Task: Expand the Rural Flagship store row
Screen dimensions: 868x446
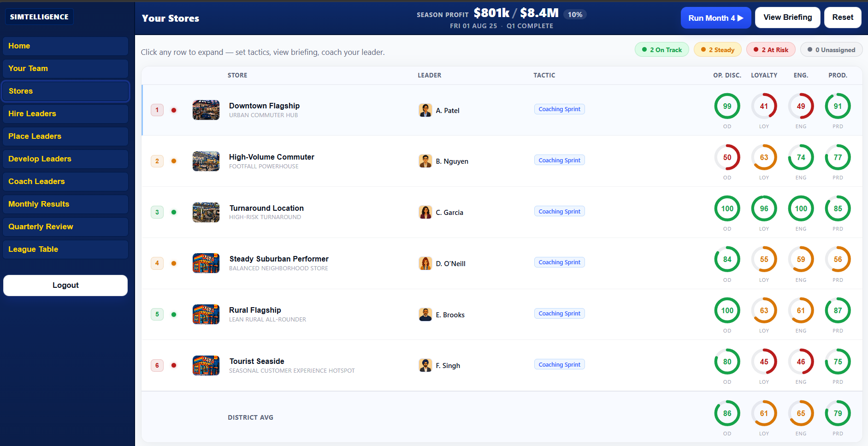Action: 502,315
